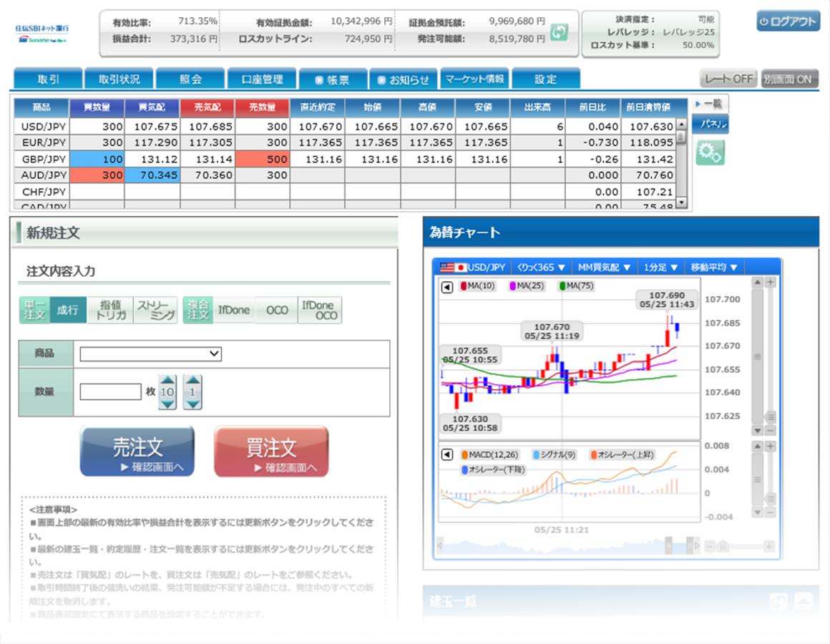Click the 数量 quantity input field

[x=110, y=391]
